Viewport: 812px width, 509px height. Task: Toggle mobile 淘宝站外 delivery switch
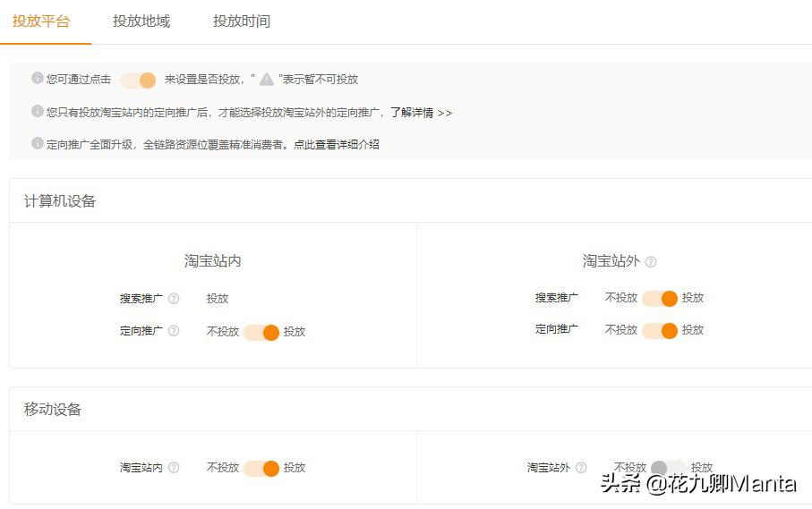pyautogui.click(x=669, y=468)
